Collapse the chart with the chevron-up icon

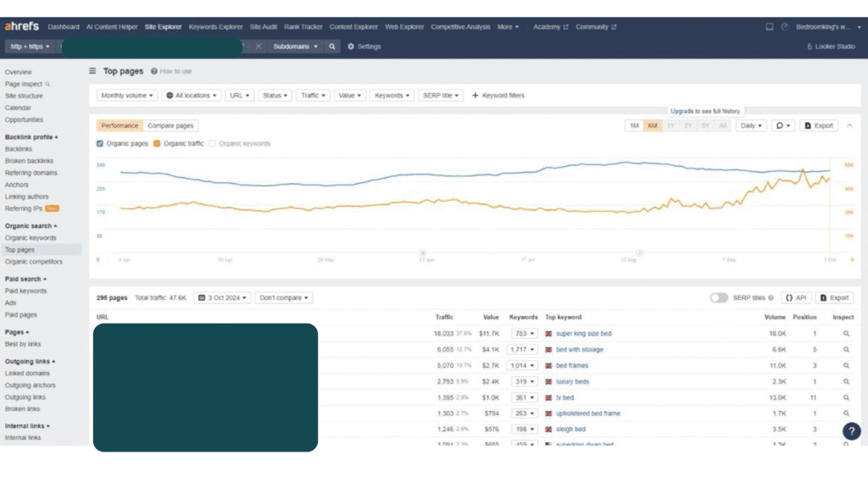(849, 125)
